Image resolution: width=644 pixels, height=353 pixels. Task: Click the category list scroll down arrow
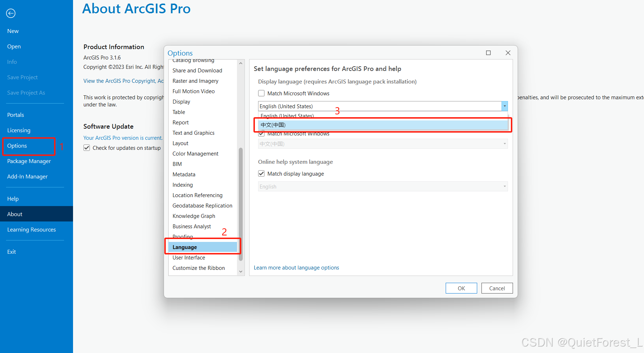tap(241, 272)
